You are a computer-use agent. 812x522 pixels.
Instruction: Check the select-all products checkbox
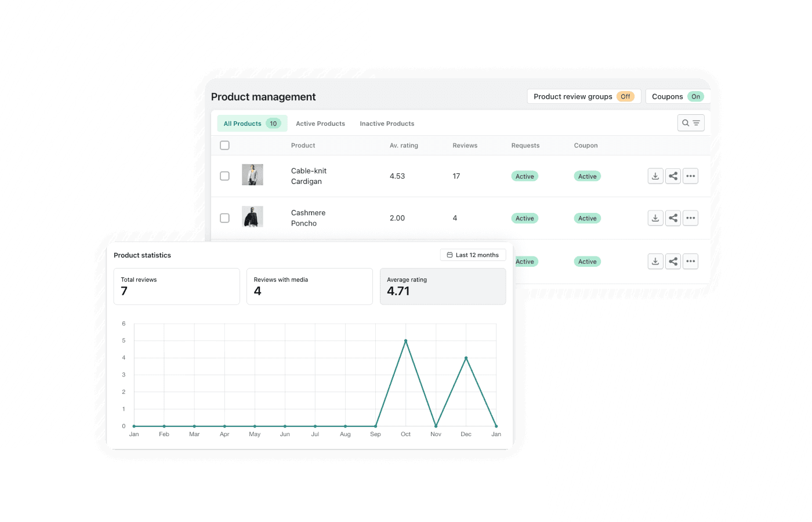tap(224, 145)
